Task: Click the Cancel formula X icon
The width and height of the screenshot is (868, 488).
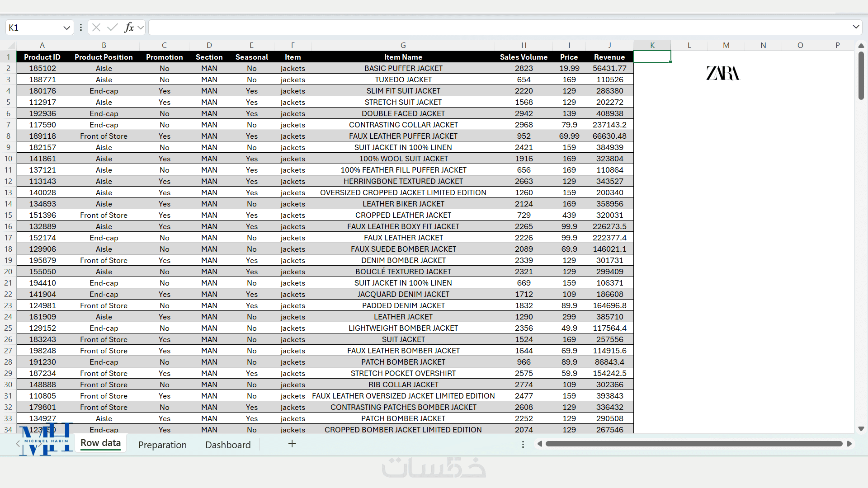Action: point(96,28)
